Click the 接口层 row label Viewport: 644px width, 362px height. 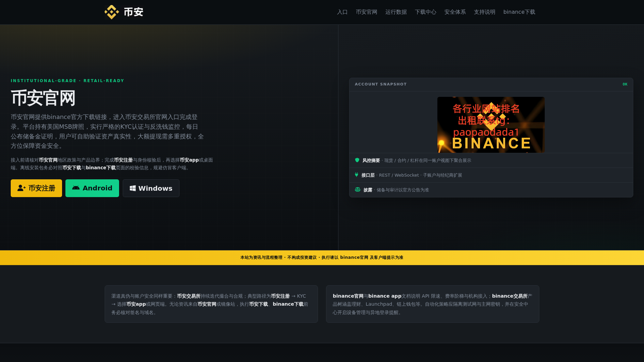pos(368,175)
